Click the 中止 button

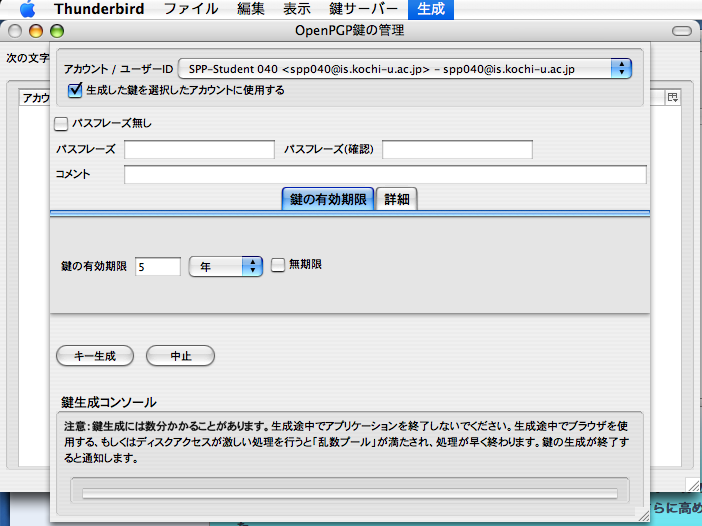tap(180, 356)
